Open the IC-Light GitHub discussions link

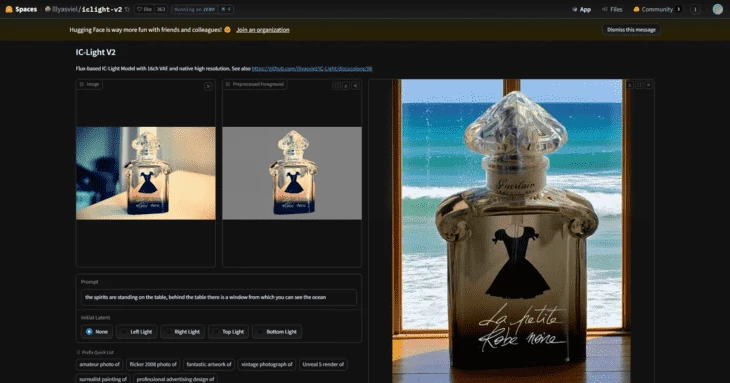(312, 68)
